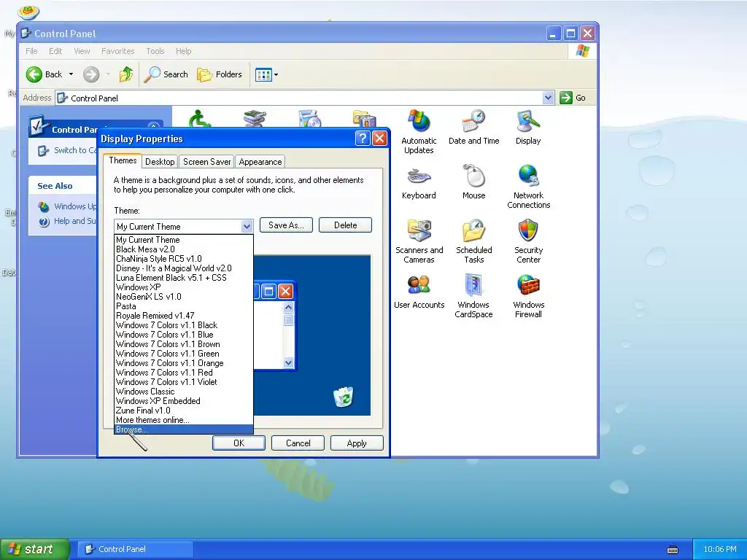
Task: Click the Up folder toolbar icon
Action: coord(126,74)
